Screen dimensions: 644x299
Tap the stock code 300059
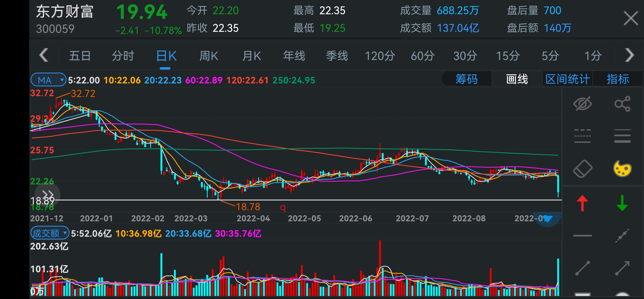[55, 29]
